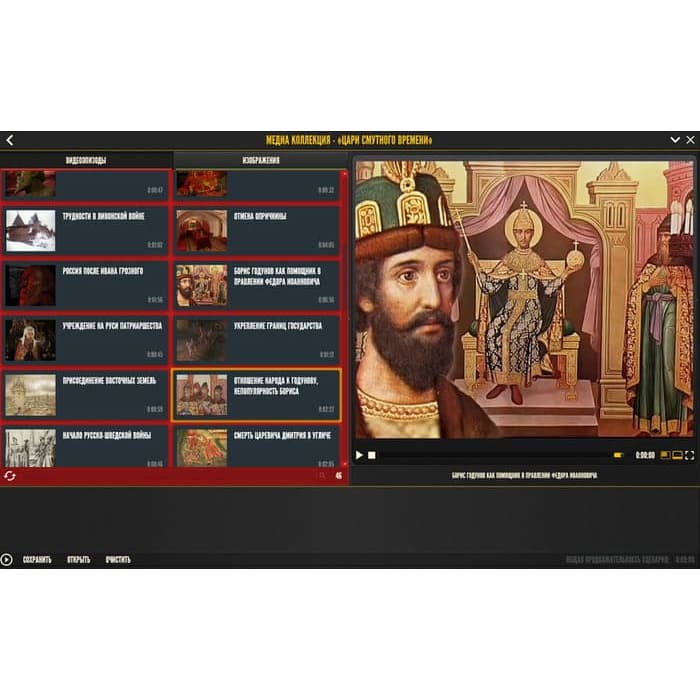Image resolution: width=700 pixels, height=700 pixels.
Task: Switch to wide player layout icon
Action: [677, 455]
